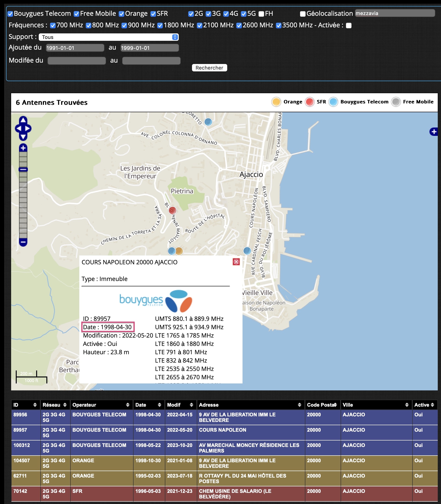The height and width of the screenshot is (504, 441).
Task: Click the SFR legend circle
Action: tap(309, 102)
